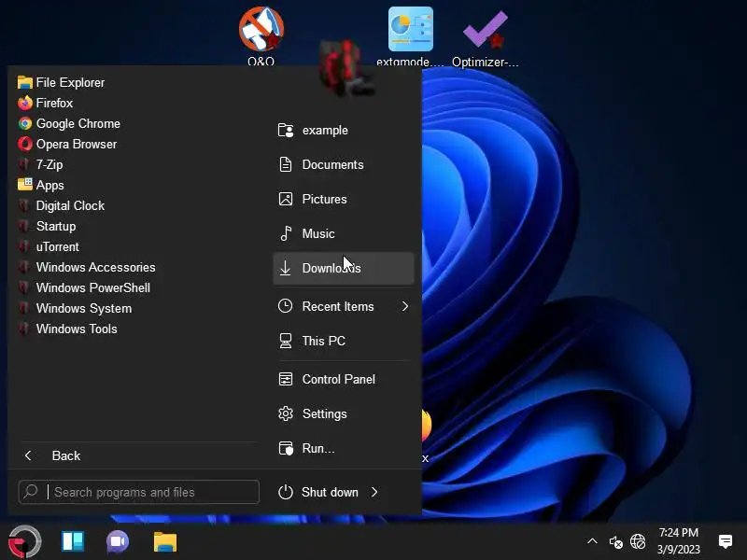Viewport: 747px width, 560px height.
Task: Click the Recent Items clock icon
Action: [x=286, y=306]
